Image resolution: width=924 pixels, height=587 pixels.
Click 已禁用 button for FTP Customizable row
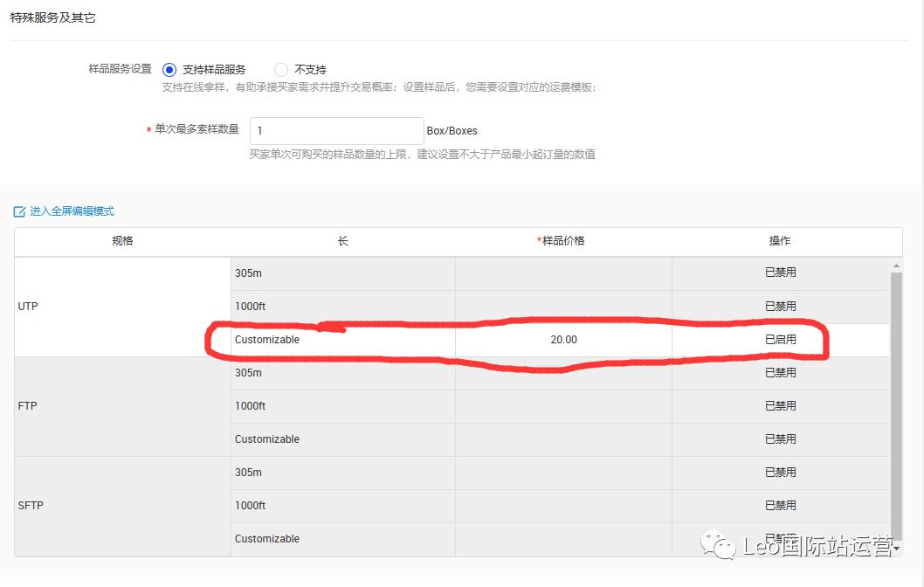pos(781,439)
